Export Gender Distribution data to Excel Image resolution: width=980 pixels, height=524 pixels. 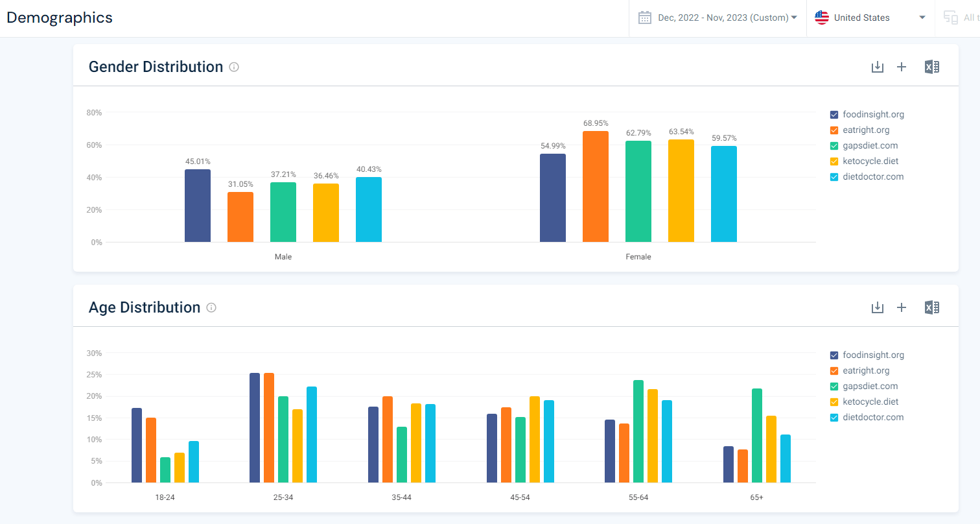pos(932,67)
